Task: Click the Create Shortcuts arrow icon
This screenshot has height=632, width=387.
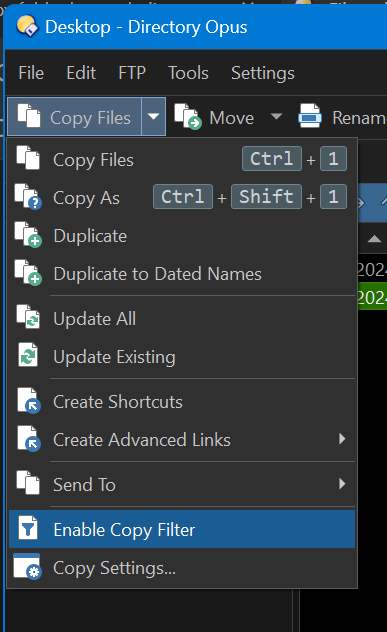Action: point(29,401)
